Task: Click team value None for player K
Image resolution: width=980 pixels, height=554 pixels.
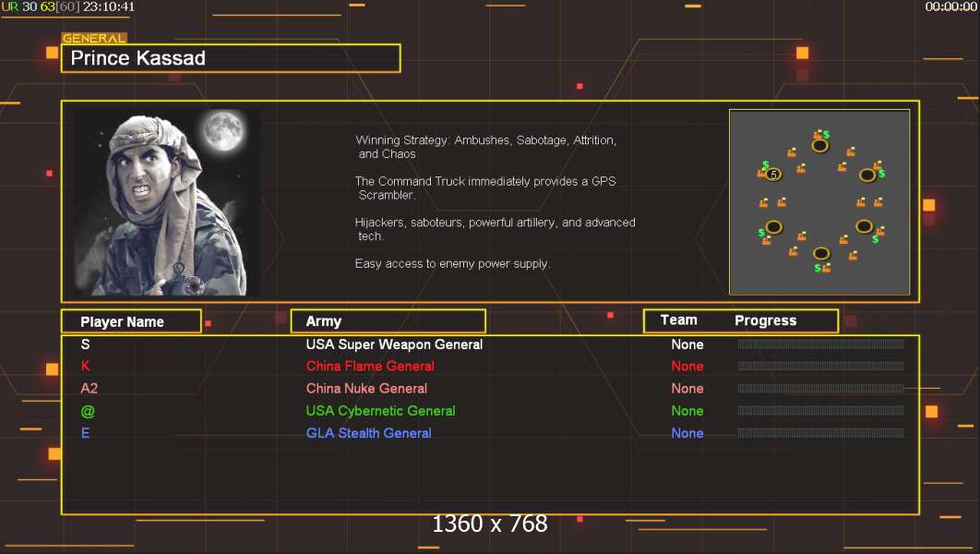Action: 687,367
